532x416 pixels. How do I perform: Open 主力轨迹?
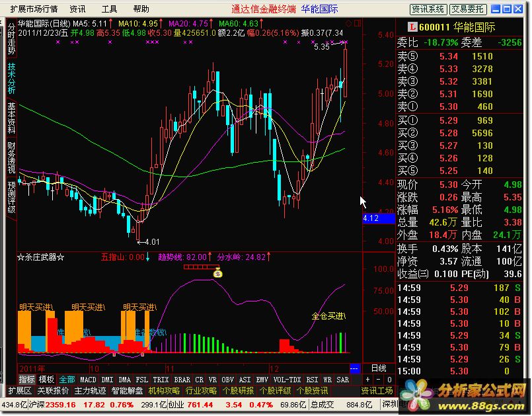click(x=90, y=391)
